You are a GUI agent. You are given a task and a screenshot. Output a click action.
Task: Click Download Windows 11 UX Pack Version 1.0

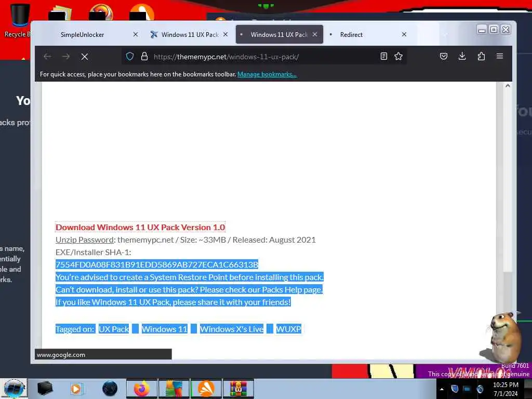tap(140, 228)
